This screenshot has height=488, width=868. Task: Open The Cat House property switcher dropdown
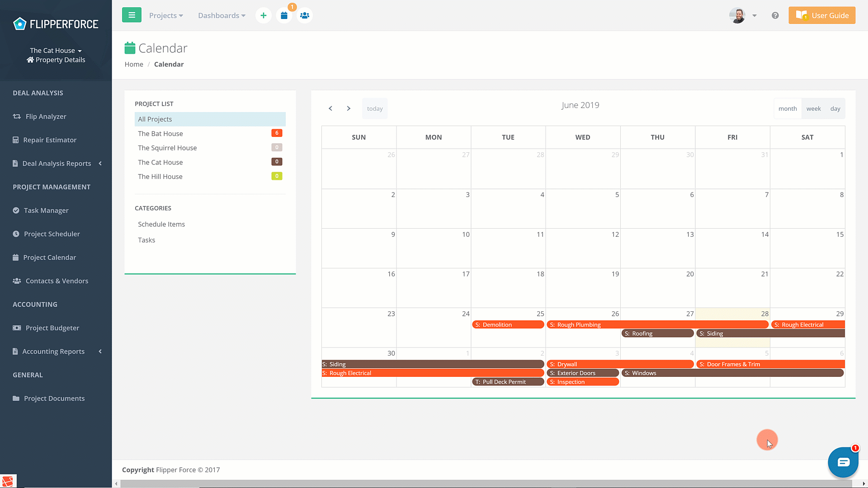coord(55,50)
